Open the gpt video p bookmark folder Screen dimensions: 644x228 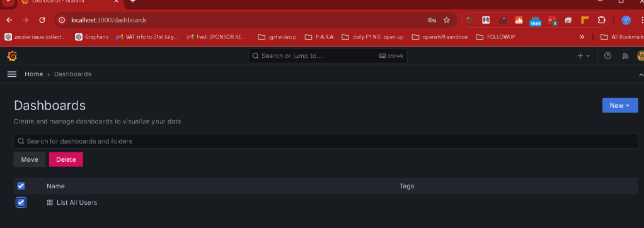[x=277, y=37]
